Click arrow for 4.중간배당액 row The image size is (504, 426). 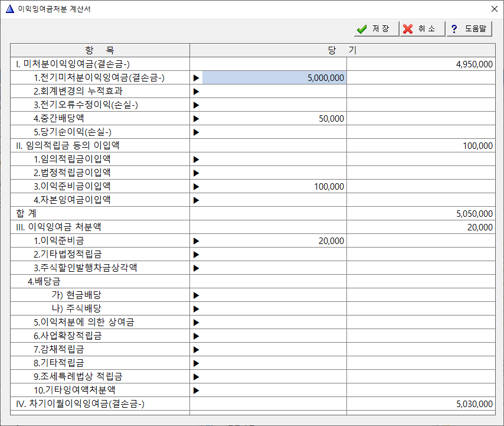[x=196, y=119]
